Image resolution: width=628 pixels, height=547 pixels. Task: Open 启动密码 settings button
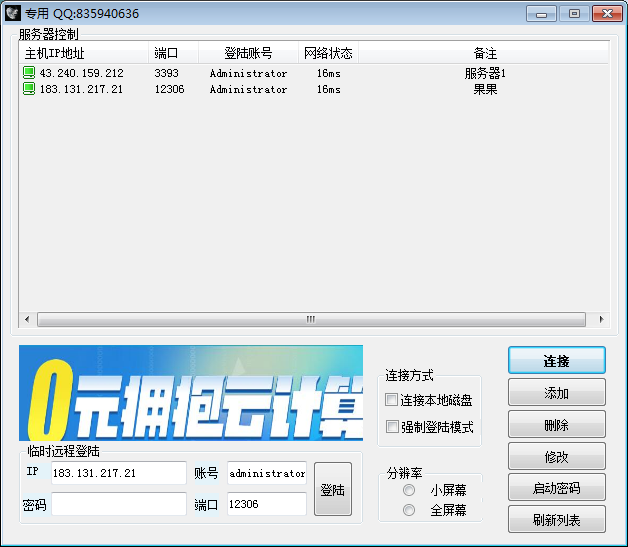click(557, 488)
